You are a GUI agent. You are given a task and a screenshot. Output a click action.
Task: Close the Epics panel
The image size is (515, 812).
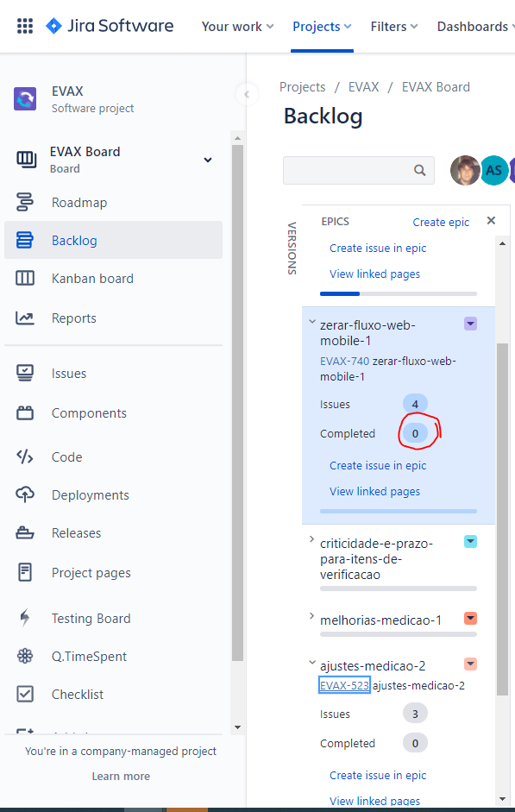(491, 221)
